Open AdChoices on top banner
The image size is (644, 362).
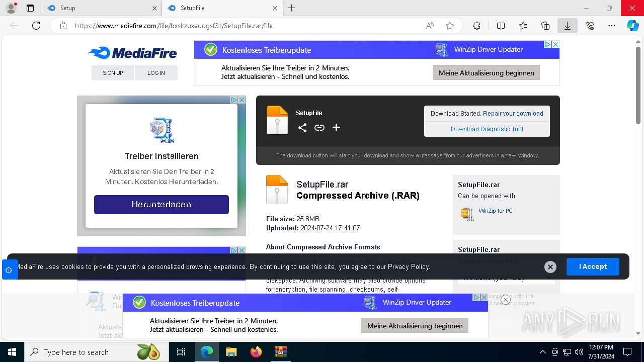coord(548,45)
